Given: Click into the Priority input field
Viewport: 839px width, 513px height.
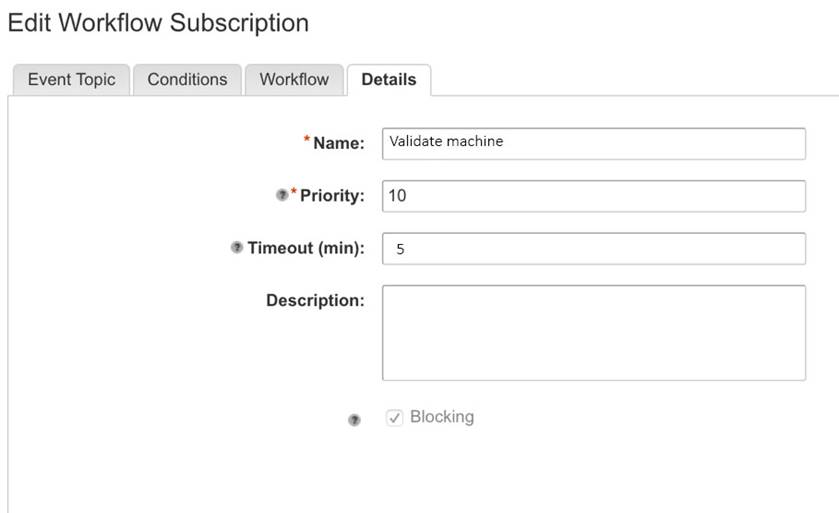Looking at the screenshot, I should coord(593,196).
